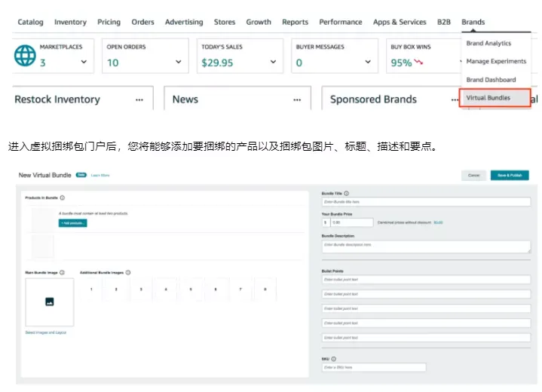Click the Add products button
Image resolution: width=542 pixels, height=392 pixels.
pos(72,223)
